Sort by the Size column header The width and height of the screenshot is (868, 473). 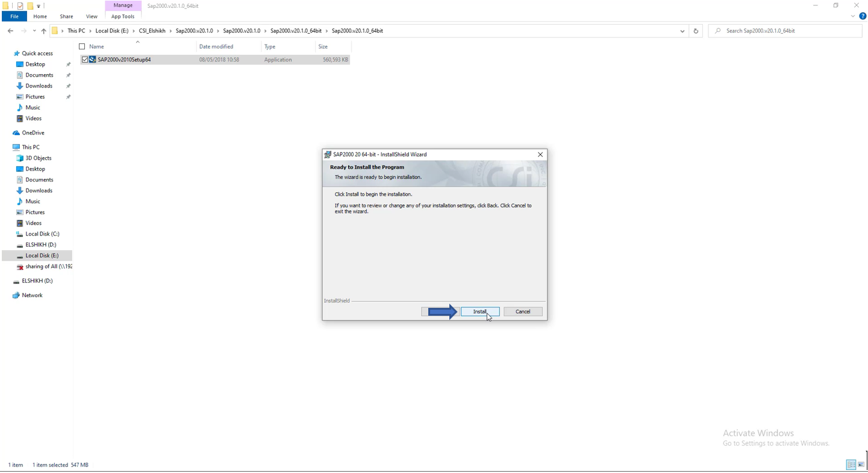tap(333, 46)
